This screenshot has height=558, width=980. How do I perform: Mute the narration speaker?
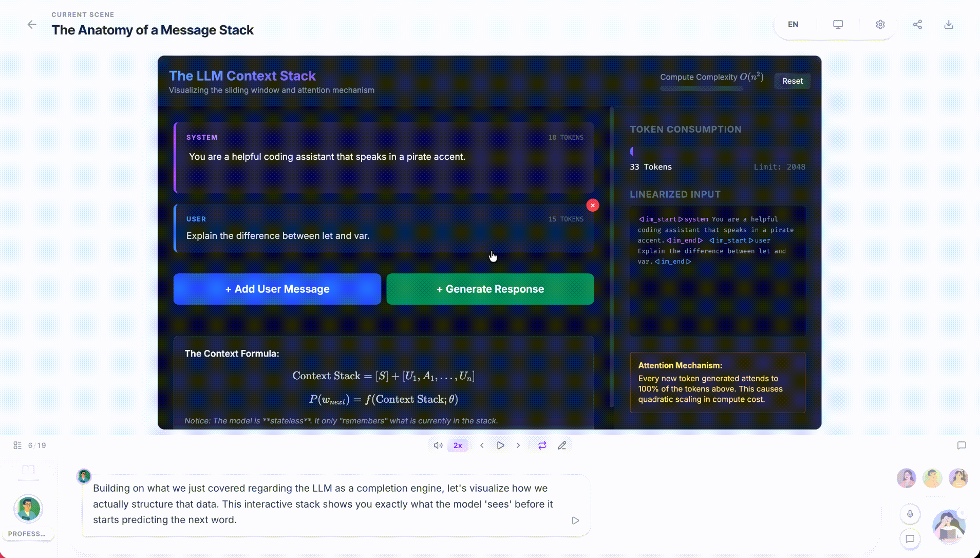pyautogui.click(x=438, y=445)
